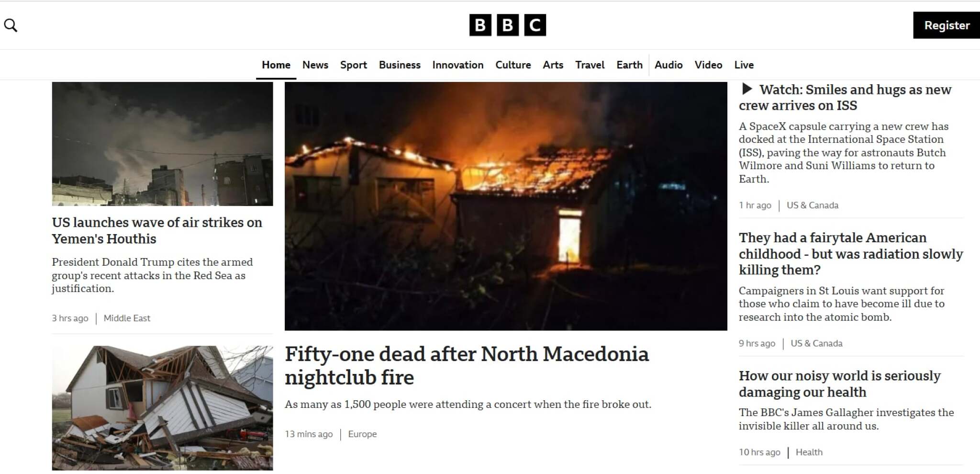Open the Business menu item
The width and height of the screenshot is (980, 474).
[400, 65]
